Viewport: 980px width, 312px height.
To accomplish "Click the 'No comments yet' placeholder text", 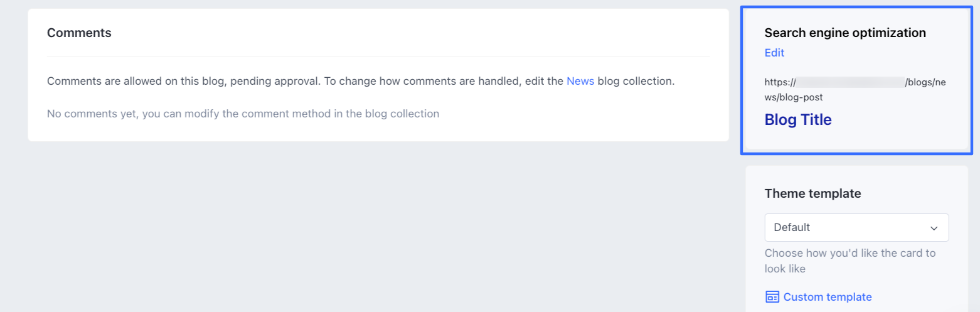I will (x=243, y=114).
